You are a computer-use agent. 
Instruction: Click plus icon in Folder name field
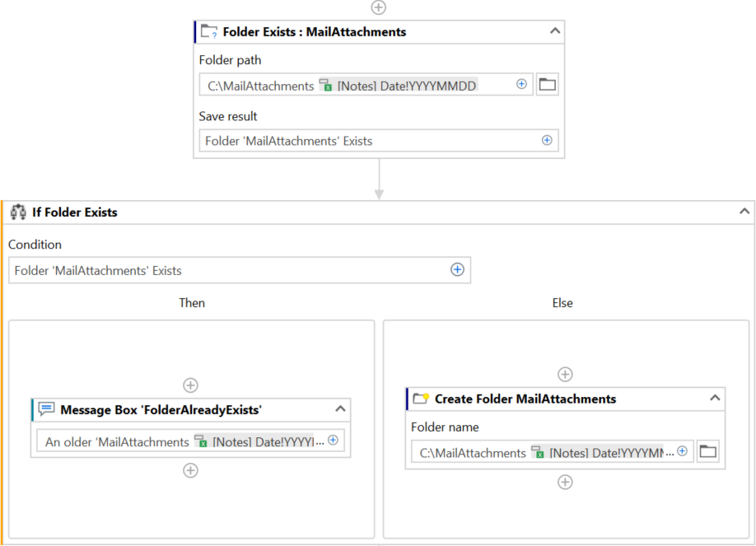coord(682,451)
